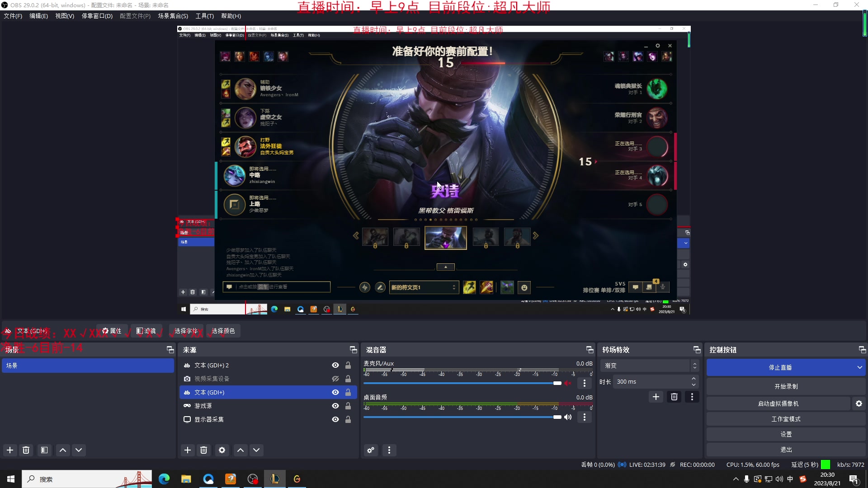This screenshot has width=868, height=488.
Task: Add a new source with the plus icon
Action: click(188, 450)
